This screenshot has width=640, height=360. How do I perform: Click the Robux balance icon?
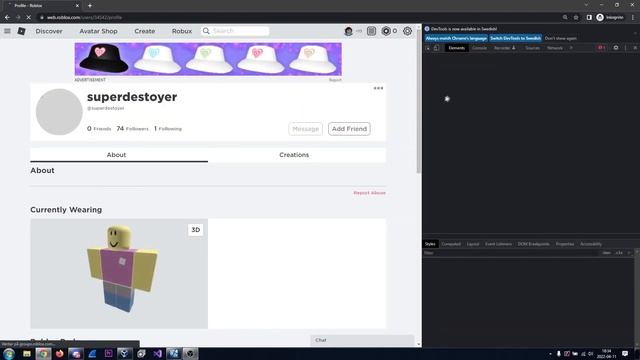point(386,31)
